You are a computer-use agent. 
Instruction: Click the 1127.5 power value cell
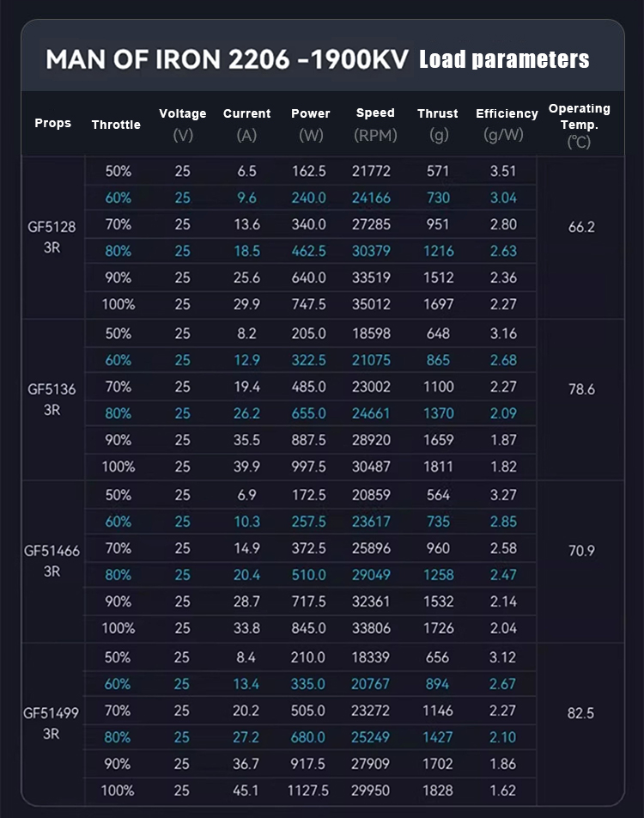(x=308, y=791)
